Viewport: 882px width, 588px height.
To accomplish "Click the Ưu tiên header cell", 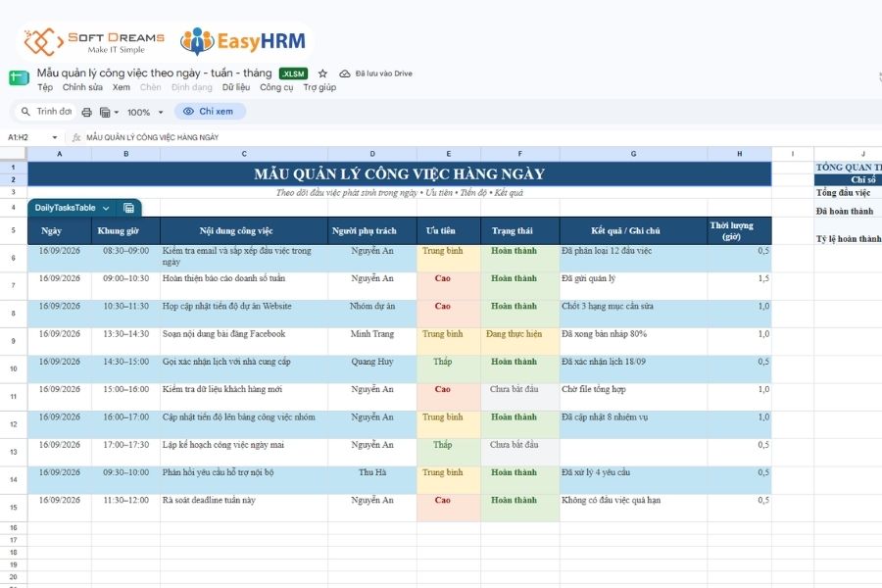I will point(449,230).
